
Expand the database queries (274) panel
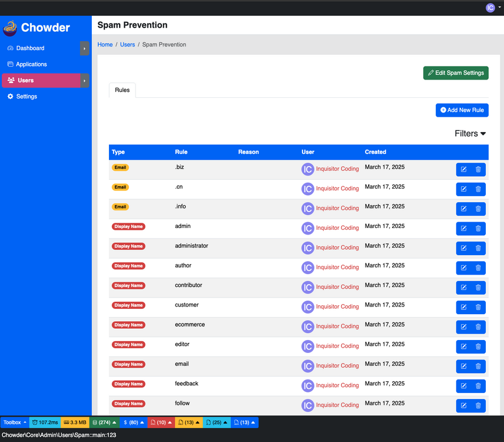click(x=105, y=423)
